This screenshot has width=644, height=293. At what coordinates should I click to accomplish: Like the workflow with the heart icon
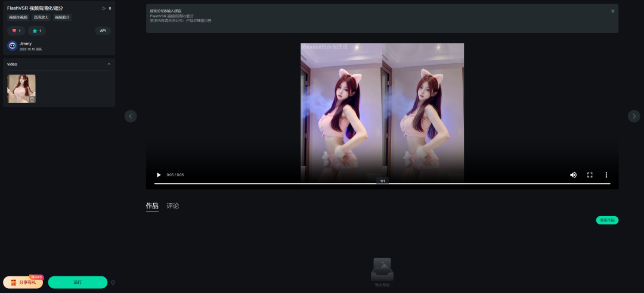coord(16,31)
